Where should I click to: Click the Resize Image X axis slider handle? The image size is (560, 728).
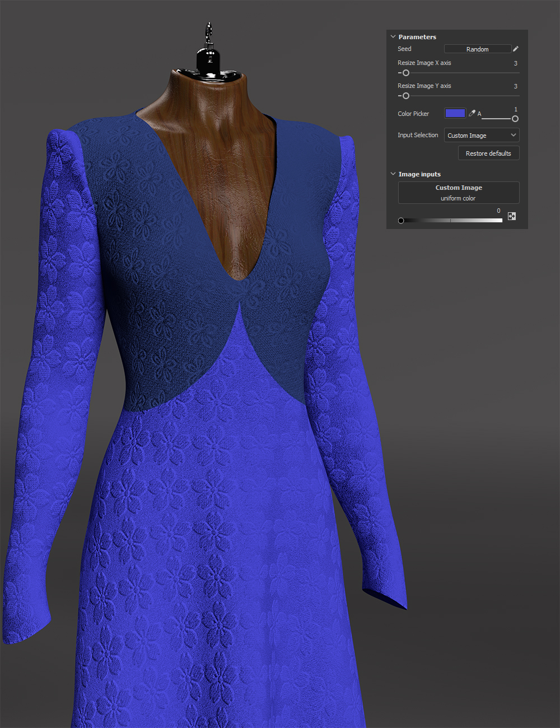[x=405, y=73]
